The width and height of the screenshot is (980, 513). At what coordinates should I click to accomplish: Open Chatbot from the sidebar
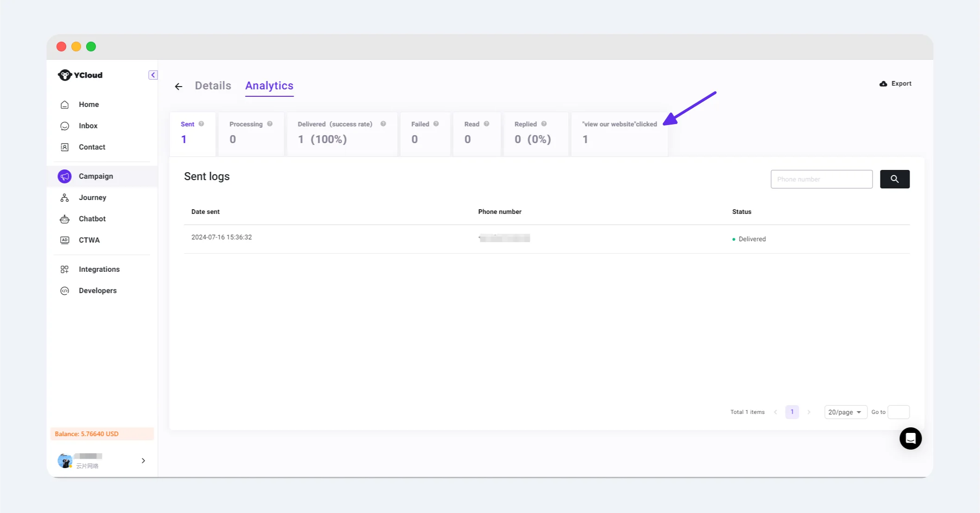92,219
